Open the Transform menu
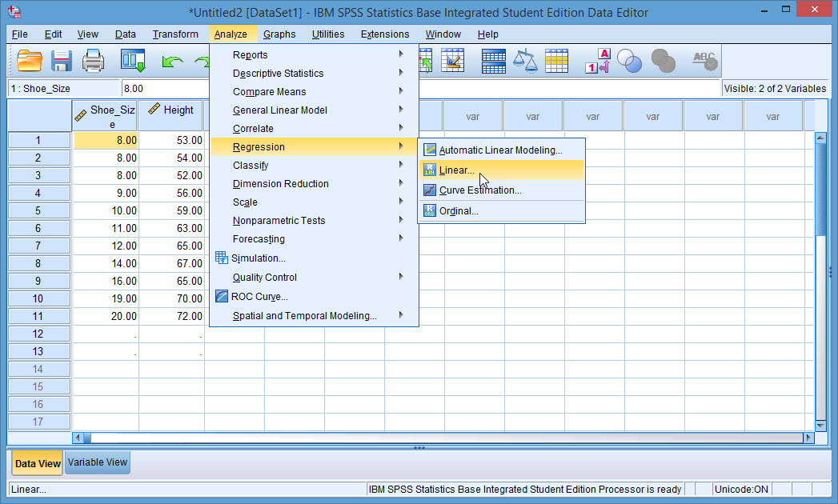Image resolution: width=838 pixels, height=504 pixels. point(175,34)
